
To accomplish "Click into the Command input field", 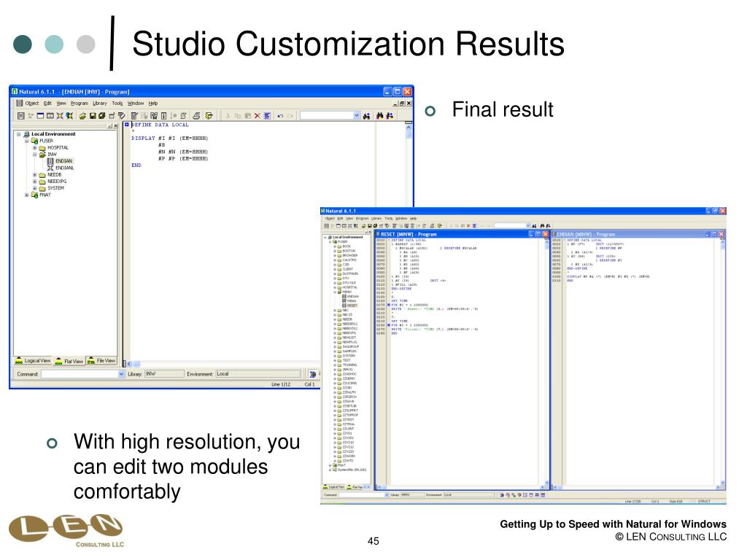I will tap(79, 374).
